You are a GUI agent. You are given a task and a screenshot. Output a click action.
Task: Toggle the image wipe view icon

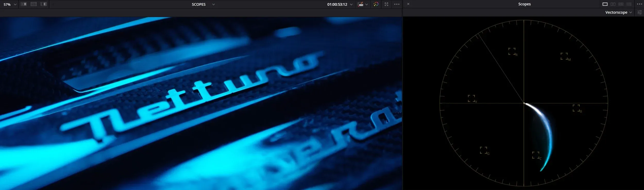coord(24,4)
